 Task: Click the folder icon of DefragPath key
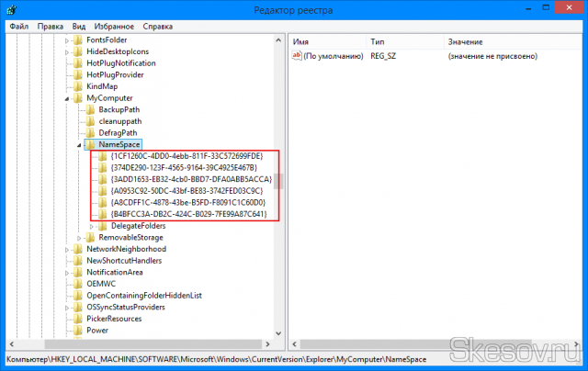(90, 133)
